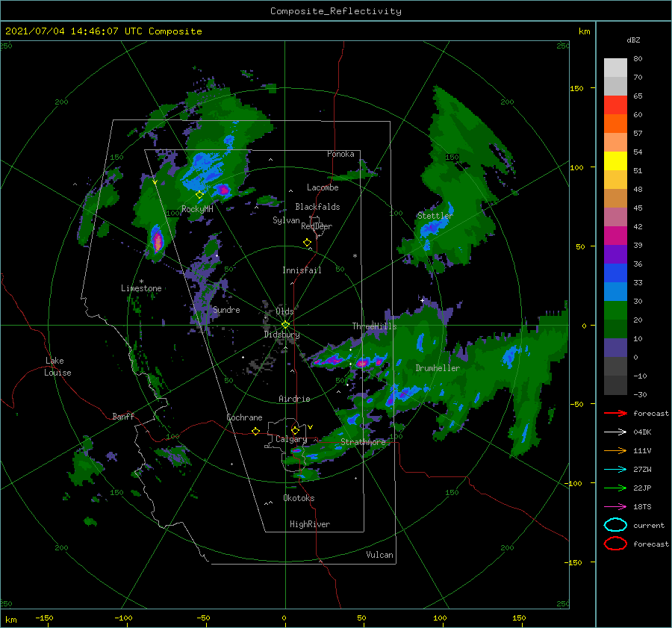The image size is (672, 628).
Task: Click the red 60 dBZ color swatch
Action: coord(615,105)
